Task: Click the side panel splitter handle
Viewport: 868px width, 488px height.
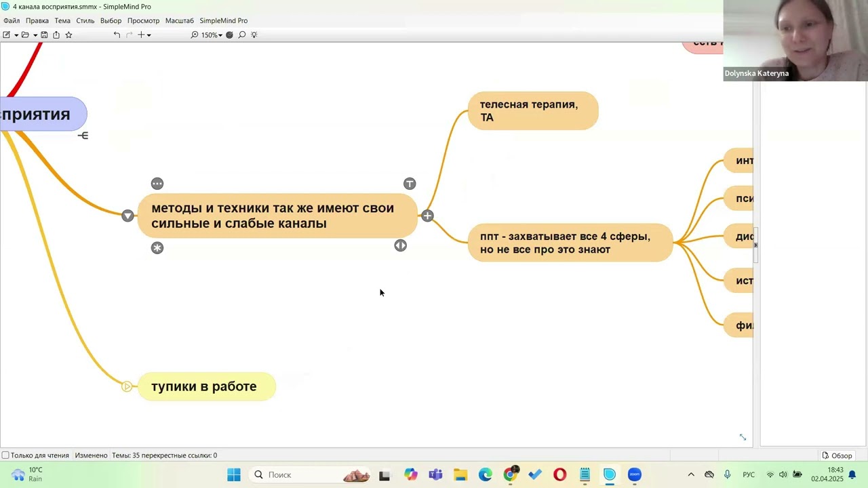Action: [755, 245]
